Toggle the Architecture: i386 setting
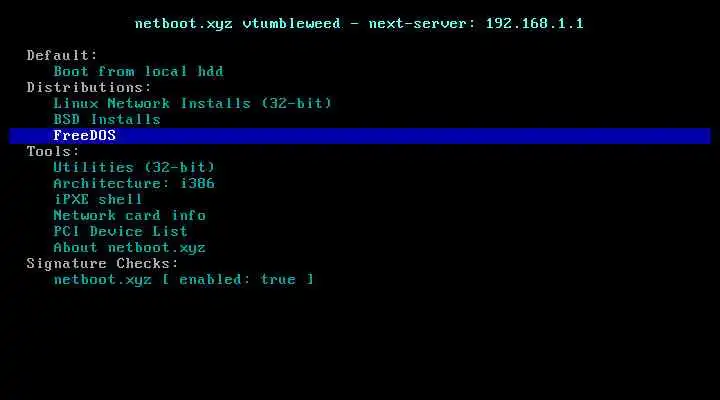The height and width of the screenshot is (400, 720). point(134,183)
